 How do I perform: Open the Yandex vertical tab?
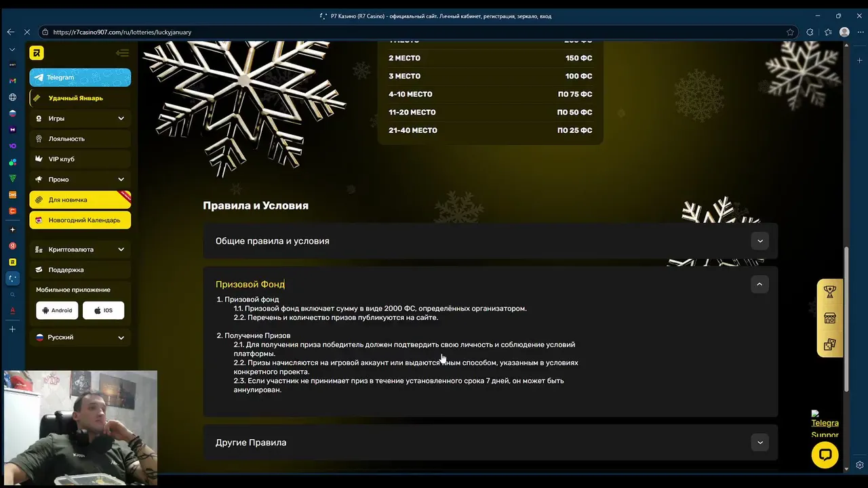(x=12, y=245)
